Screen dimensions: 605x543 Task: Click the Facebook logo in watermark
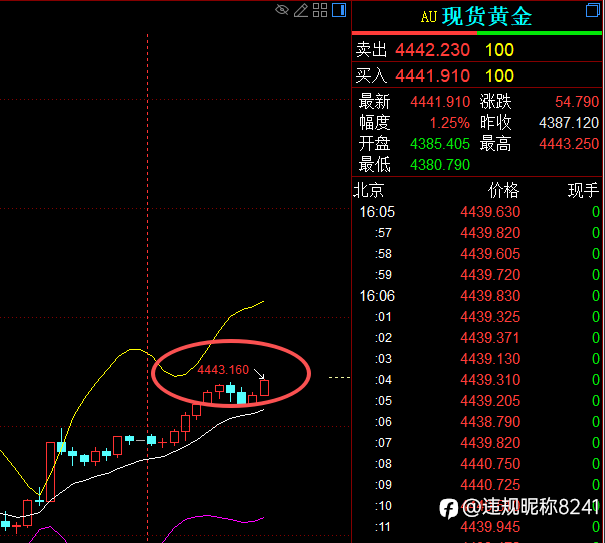(448, 508)
